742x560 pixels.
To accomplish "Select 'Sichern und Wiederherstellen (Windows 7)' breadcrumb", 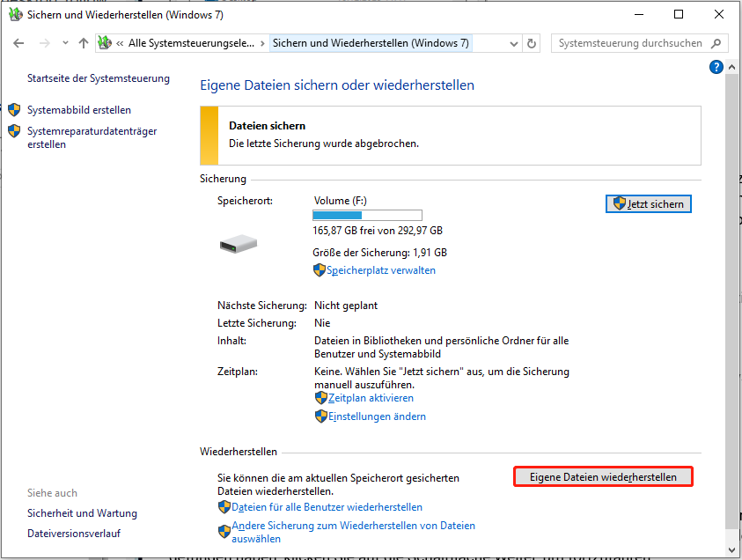I will pos(371,43).
